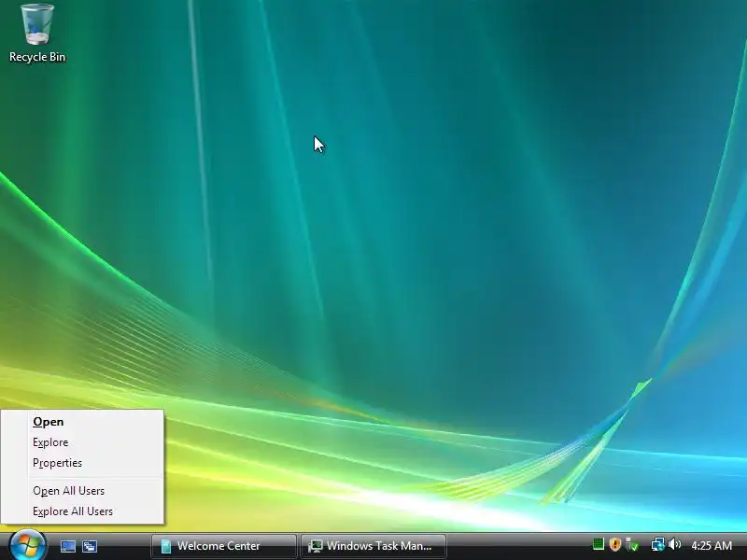Switch to the Welcome Center taskbar button
The image size is (747, 560).
(x=223, y=546)
